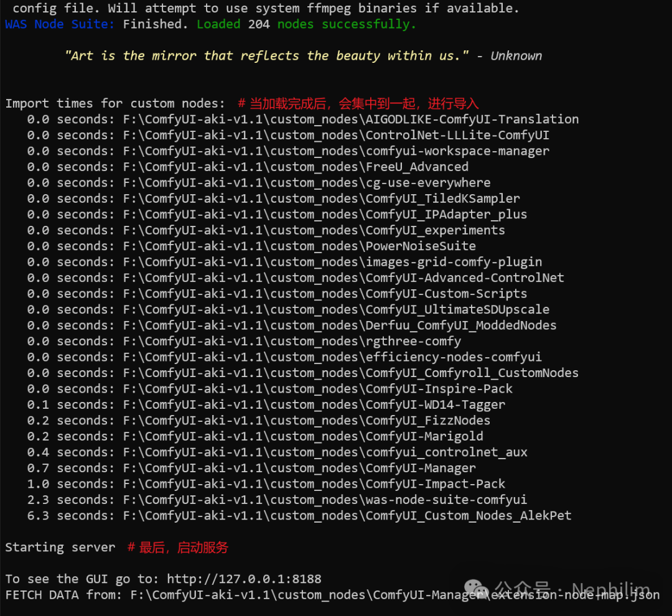
Task: Click the AIGODLIKE-ComfyUI-Translation path line
Action: tap(303, 119)
